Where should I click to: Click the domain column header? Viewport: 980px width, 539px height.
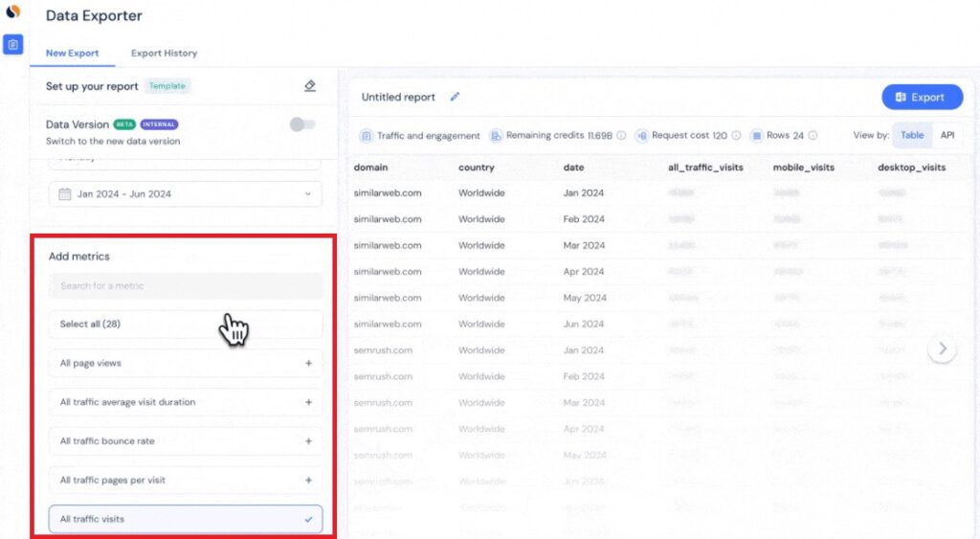click(x=370, y=168)
